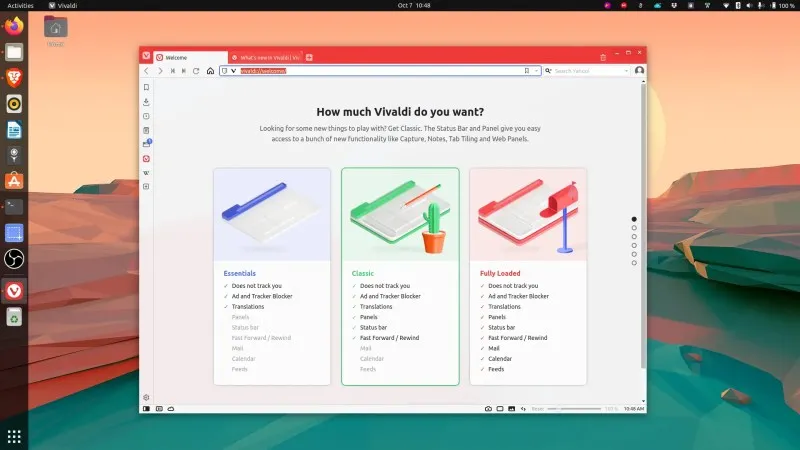Switch to What's new in Vivaldi tab
This screenshot has height=450, width=800.
tap(265, 58)
